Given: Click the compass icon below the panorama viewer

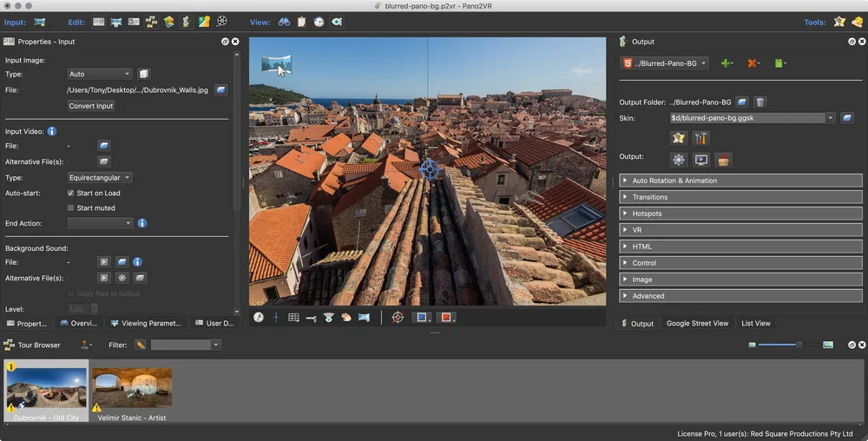Looking at the screenshot, I should pyautogui.click(x=259, y=318).
